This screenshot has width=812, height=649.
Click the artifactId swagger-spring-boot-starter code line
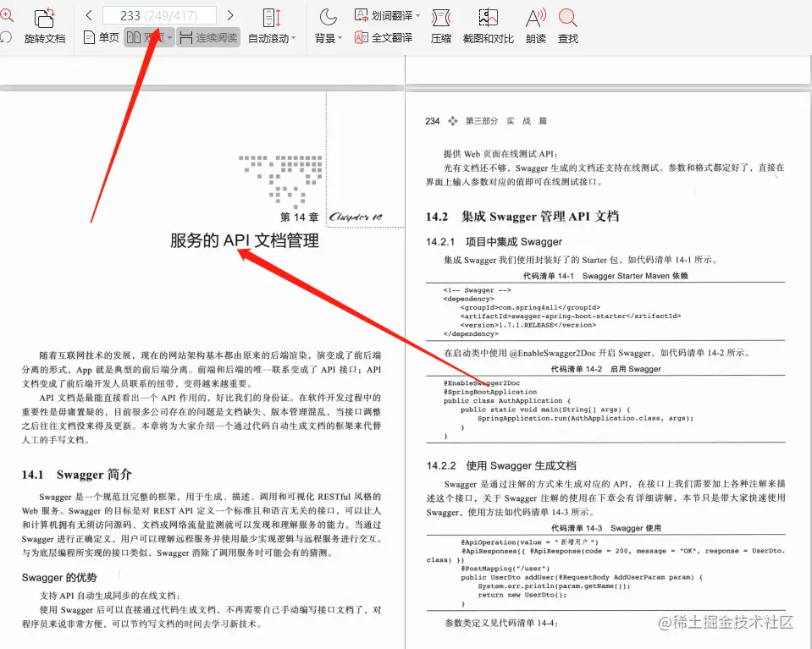[x=570, y=316]
